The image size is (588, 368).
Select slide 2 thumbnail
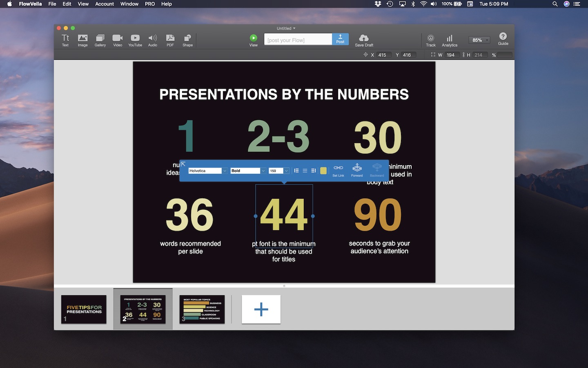coord(143,309)
